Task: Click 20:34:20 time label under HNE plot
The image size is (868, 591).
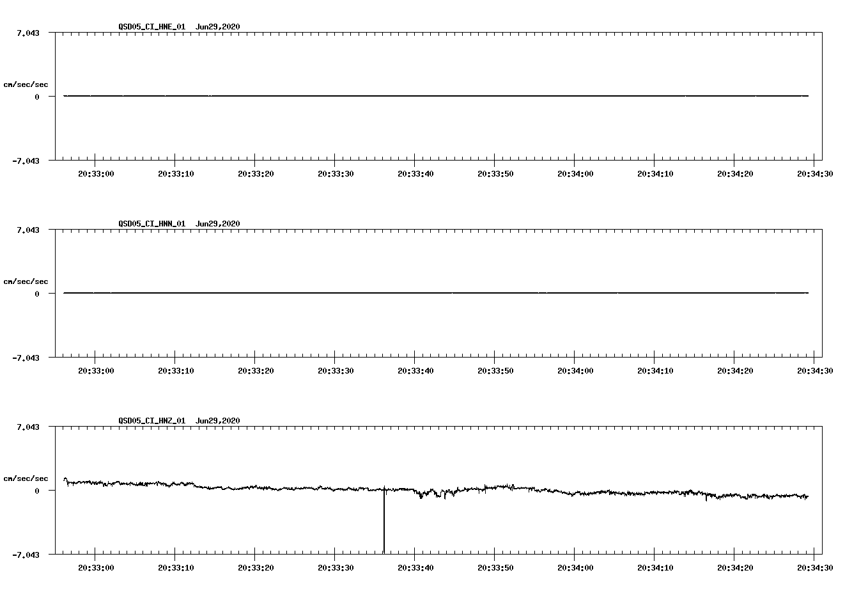Action: 735,173
